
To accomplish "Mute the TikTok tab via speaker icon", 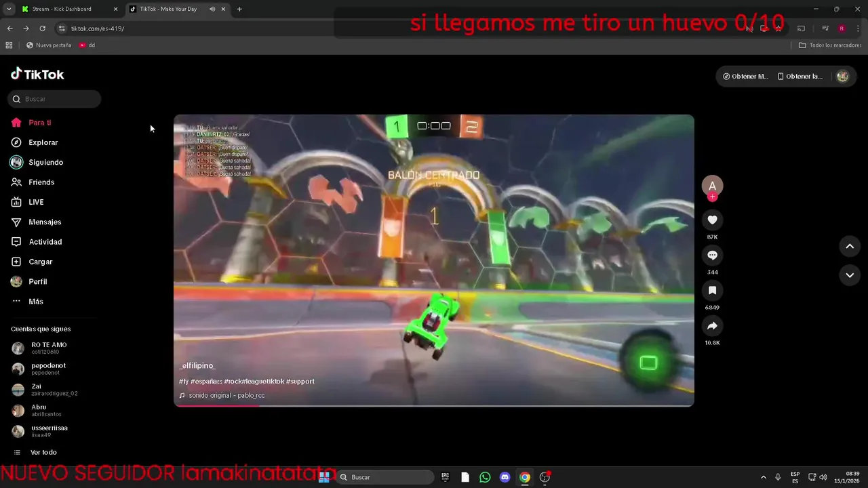I will [212, 9].
